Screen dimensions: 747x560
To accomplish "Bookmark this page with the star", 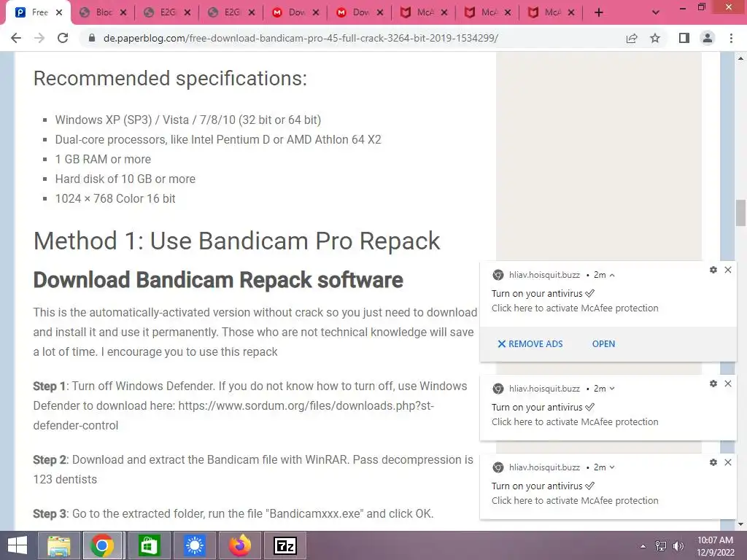I will click(655, 38).
